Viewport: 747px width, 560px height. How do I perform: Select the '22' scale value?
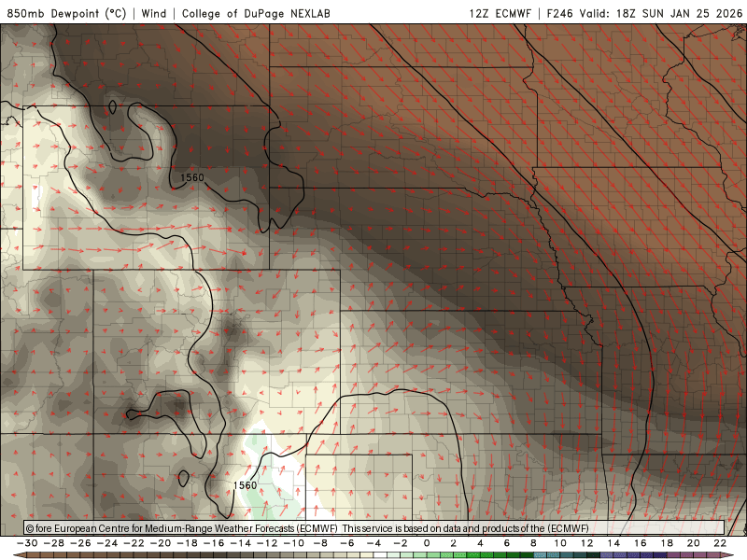coord(720,543)
